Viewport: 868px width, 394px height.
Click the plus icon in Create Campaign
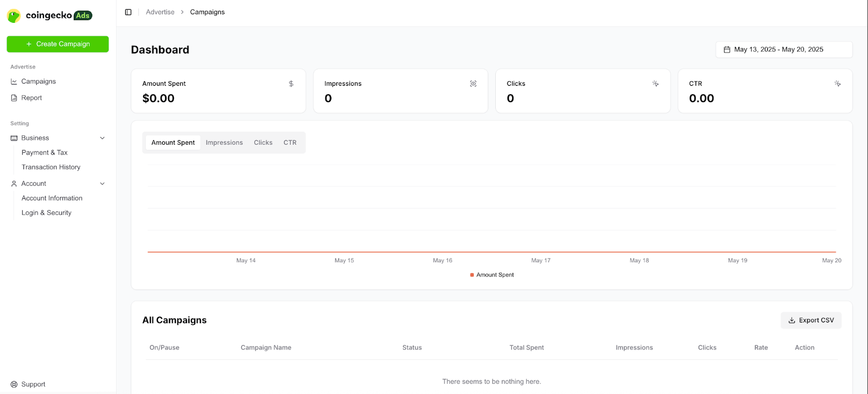(29, 44)
